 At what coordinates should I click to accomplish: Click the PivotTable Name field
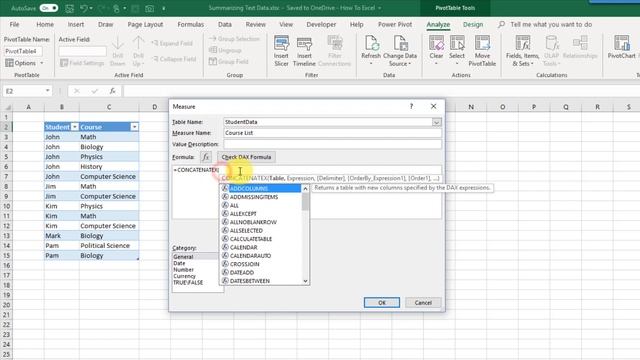tap(23, 51)
